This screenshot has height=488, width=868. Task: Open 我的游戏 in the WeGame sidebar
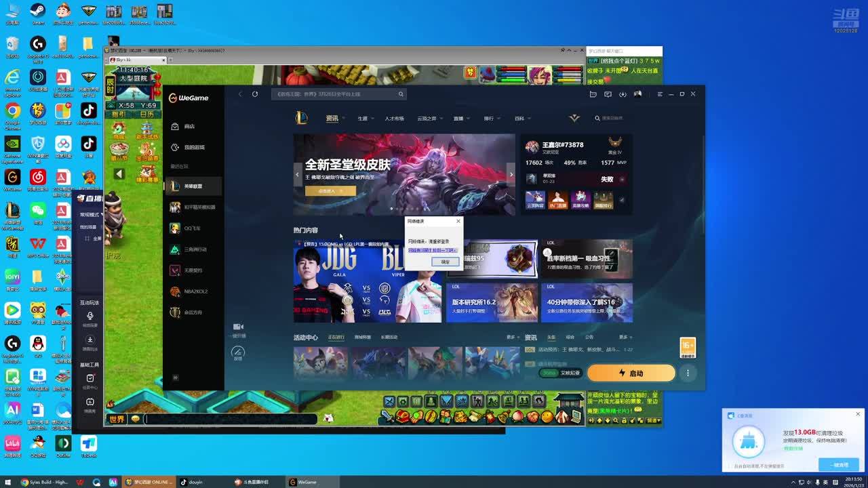[x=193, y=147]
